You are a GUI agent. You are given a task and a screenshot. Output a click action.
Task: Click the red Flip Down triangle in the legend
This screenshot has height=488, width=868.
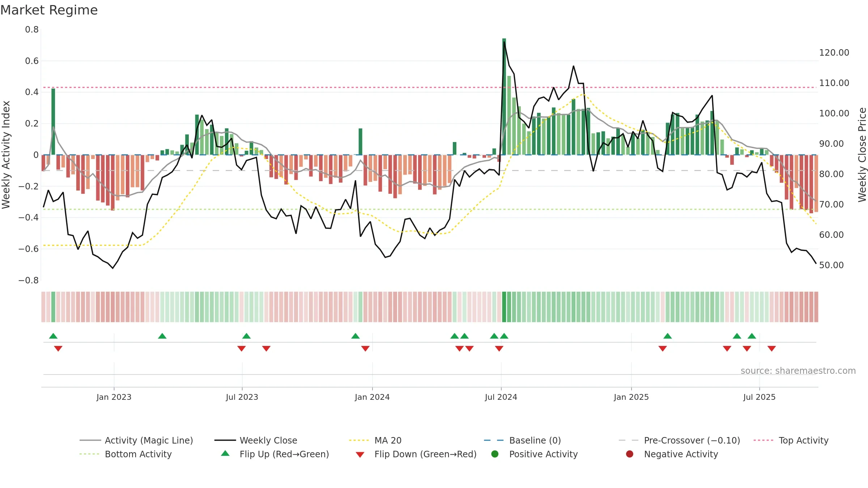coord(360,455)
